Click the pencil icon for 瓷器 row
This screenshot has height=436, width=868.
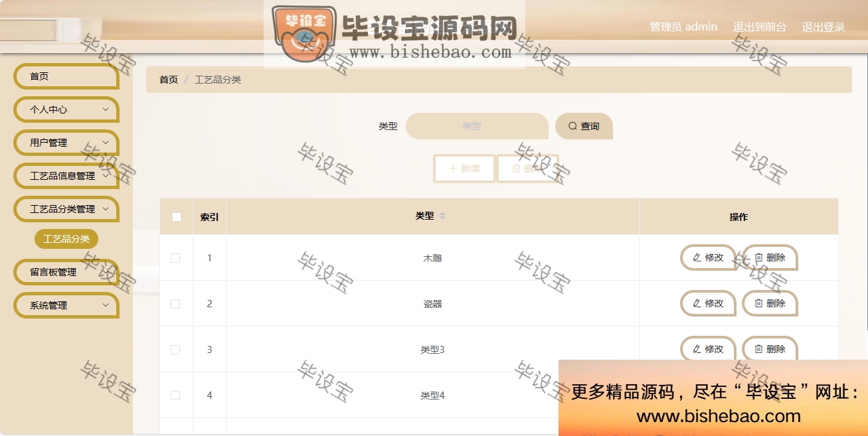coord(697,303)
